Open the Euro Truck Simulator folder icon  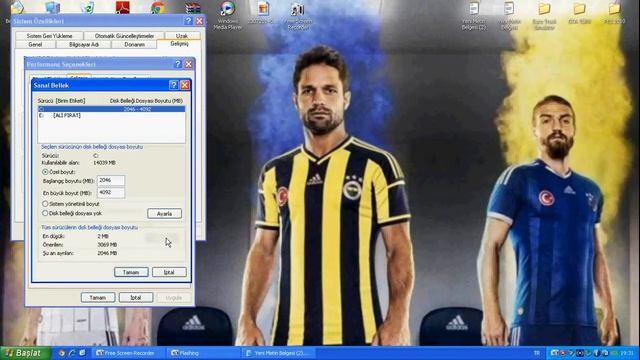[544, 16]
